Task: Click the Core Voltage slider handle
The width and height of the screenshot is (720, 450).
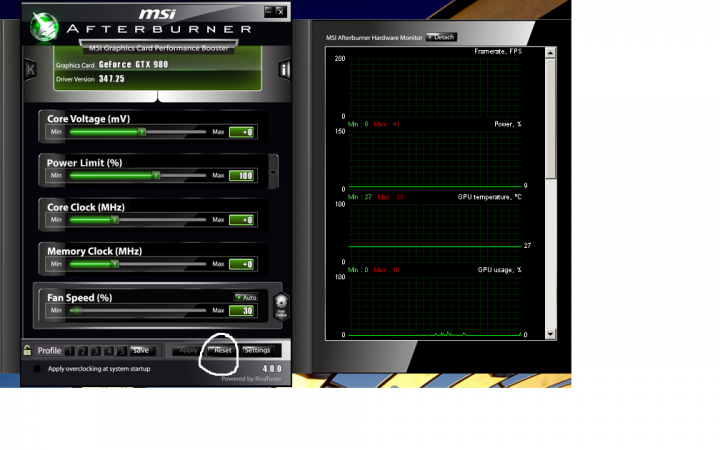Action: click(142, 132)
